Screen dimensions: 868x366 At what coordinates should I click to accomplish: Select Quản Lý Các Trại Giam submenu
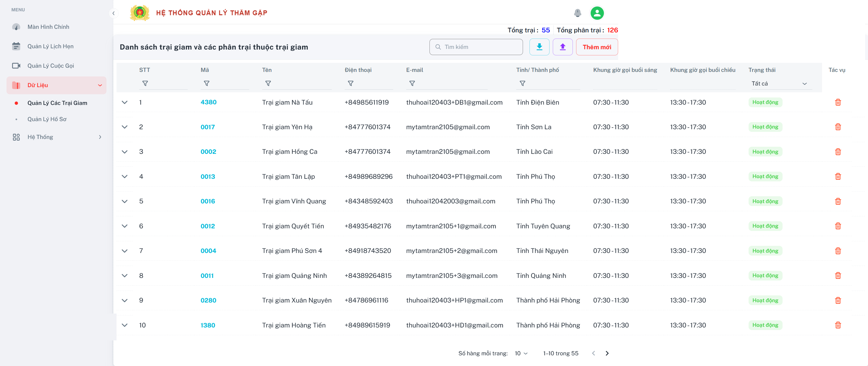click(x=57, y=103)
